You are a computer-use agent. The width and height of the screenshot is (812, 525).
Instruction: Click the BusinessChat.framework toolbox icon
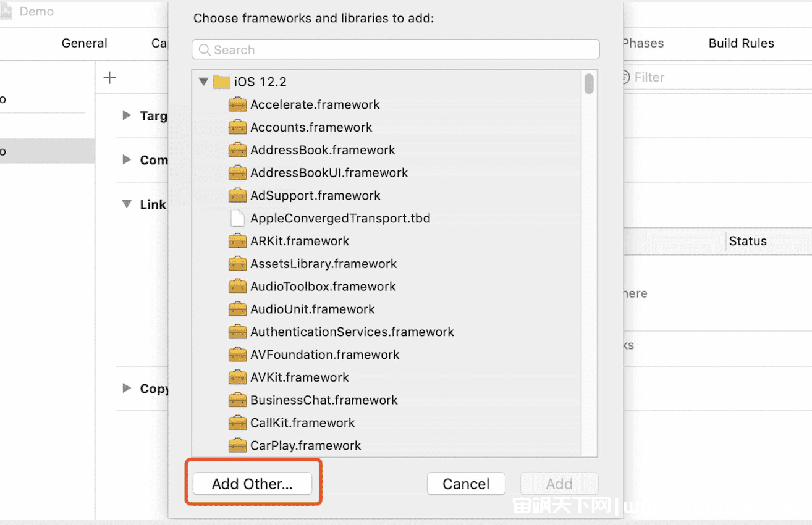[x=238, y=400]
